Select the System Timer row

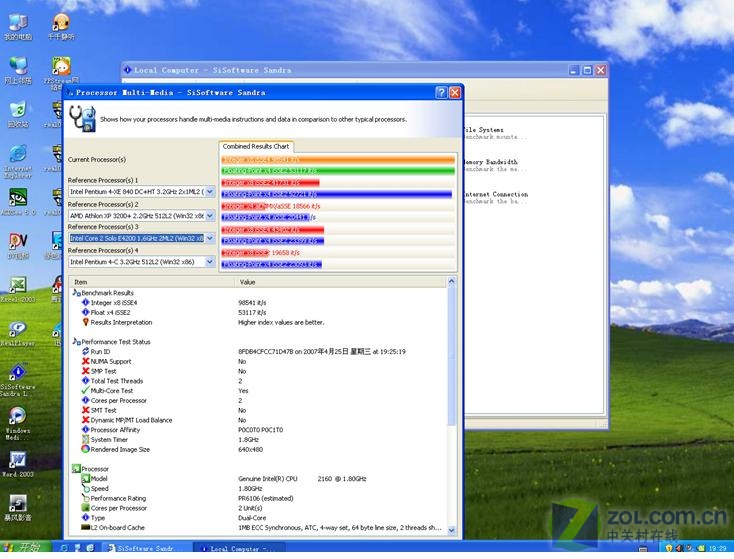point(257,440)
